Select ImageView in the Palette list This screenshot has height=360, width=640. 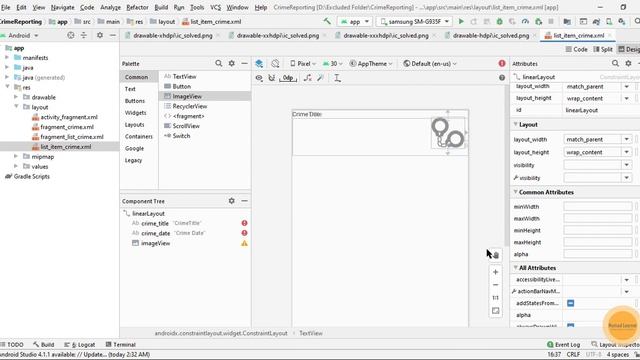(x=204, y=96)
